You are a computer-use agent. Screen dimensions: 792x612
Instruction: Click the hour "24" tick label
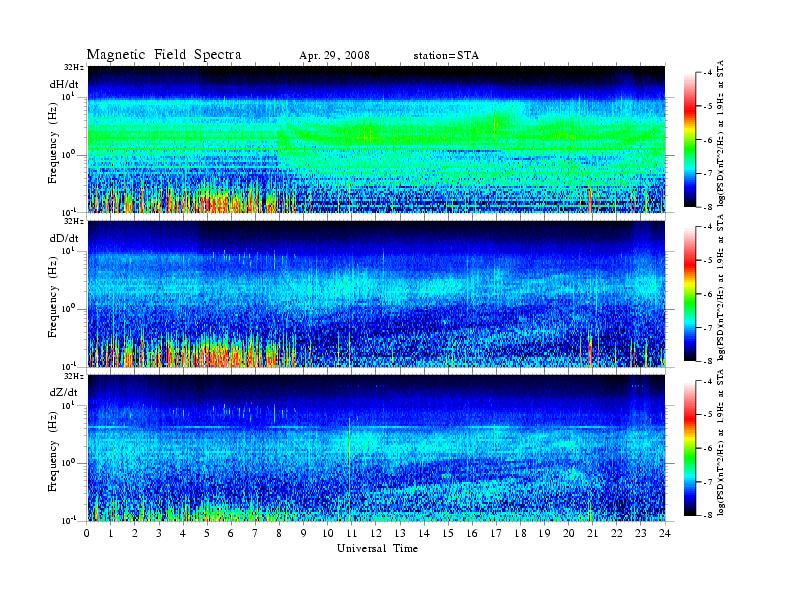[x=665, y=534]
